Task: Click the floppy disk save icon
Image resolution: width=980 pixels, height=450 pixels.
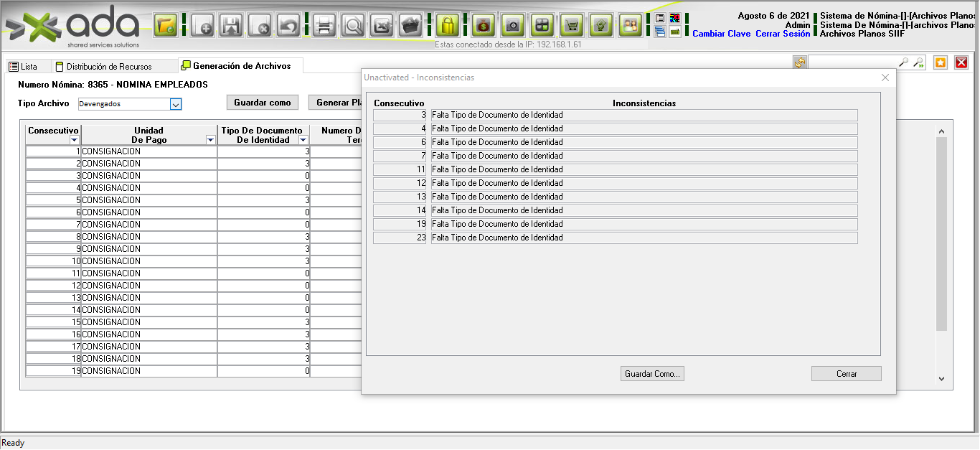Action: pos(231,26)
